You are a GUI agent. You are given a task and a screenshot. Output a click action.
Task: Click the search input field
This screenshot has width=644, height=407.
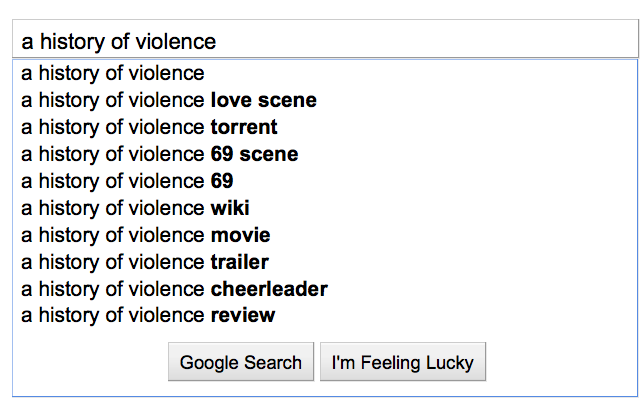click(x=320, y=41)
